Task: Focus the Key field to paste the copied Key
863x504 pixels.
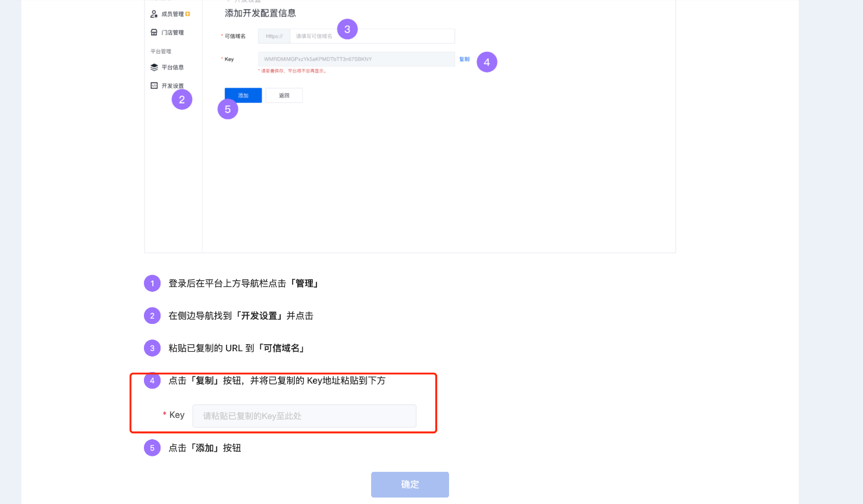Action: point(305,416)
